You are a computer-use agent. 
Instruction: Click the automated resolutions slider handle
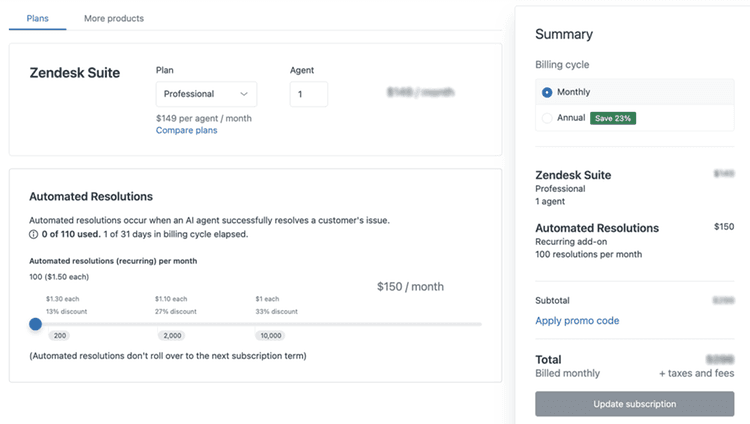[35, 324]
